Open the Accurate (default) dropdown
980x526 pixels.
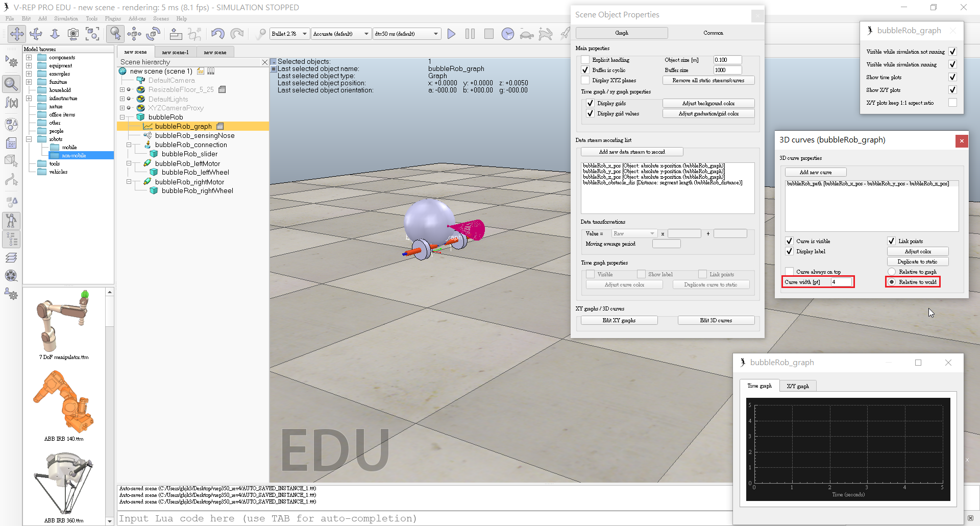[x=341, y=34]
